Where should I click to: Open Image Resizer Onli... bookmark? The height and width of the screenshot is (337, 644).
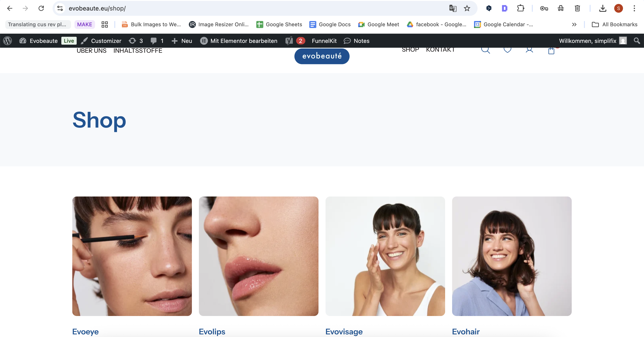219,24
